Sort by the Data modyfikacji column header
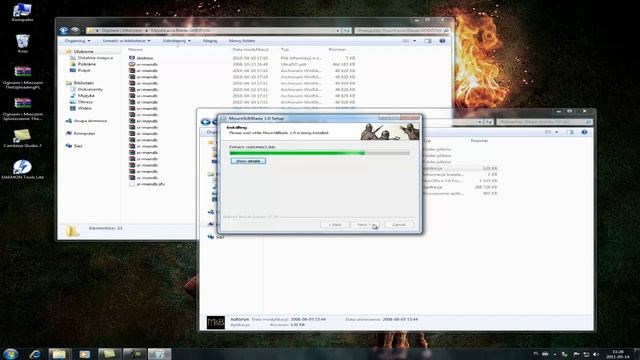The image size is (640, 360). (x=250, y=49)
